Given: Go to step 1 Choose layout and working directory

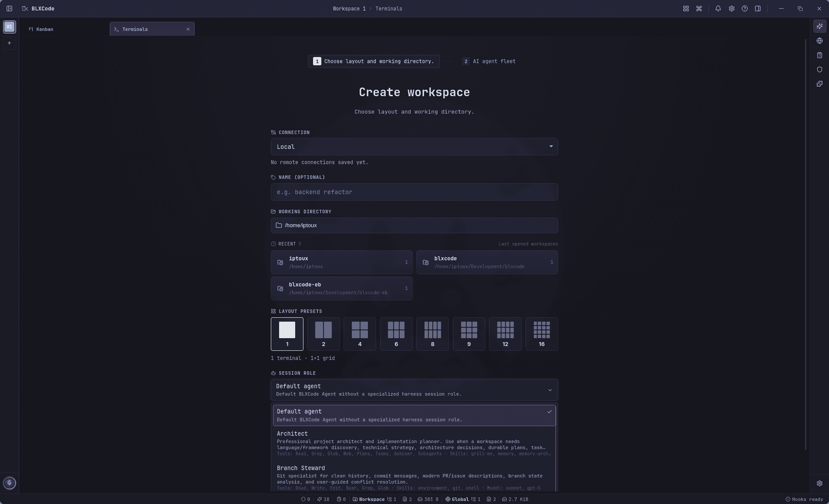Looking at the screenshot, I should point(374,61).
